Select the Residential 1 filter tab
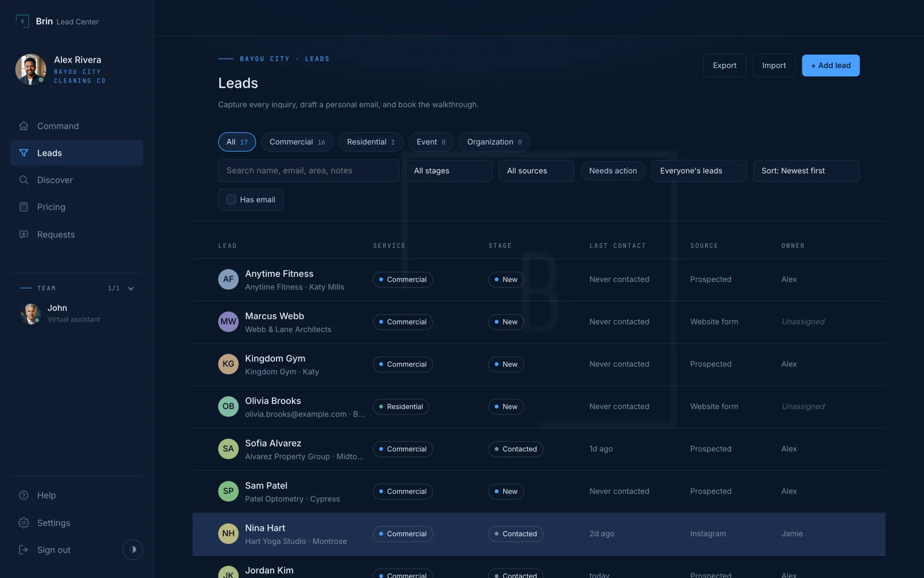Screen dimensions: 924x578 (x=371, y=142)
